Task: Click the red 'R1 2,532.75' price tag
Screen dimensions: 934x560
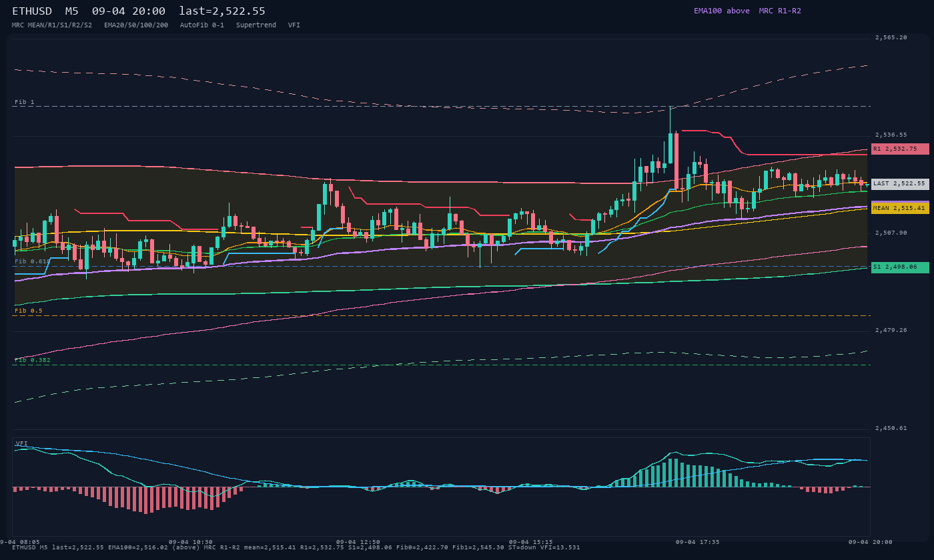Action: (x=900, y=149)
